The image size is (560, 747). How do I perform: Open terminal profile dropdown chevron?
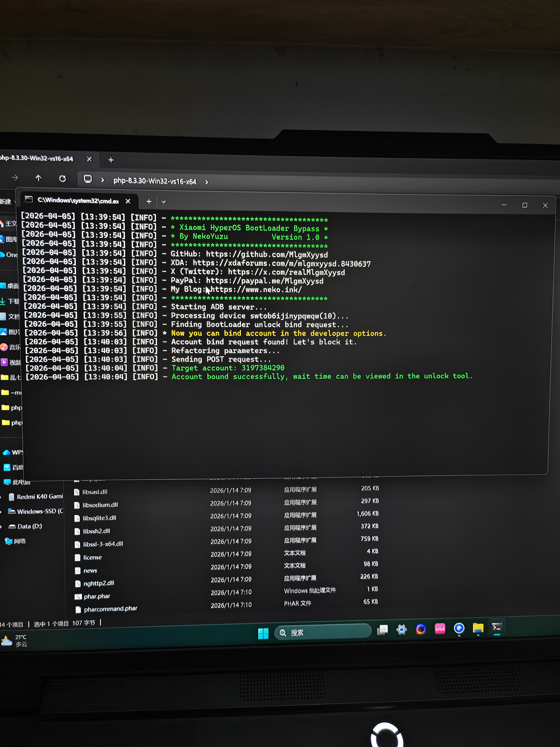[164, 202]
